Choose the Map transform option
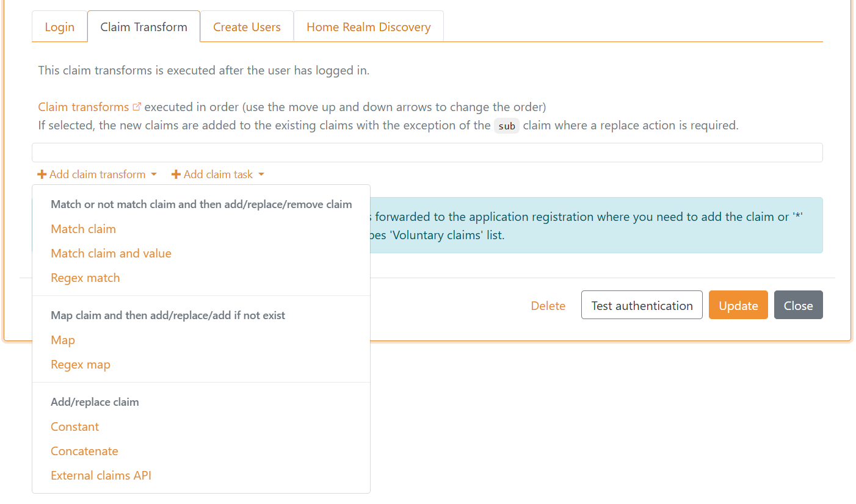 coord(63,340)
